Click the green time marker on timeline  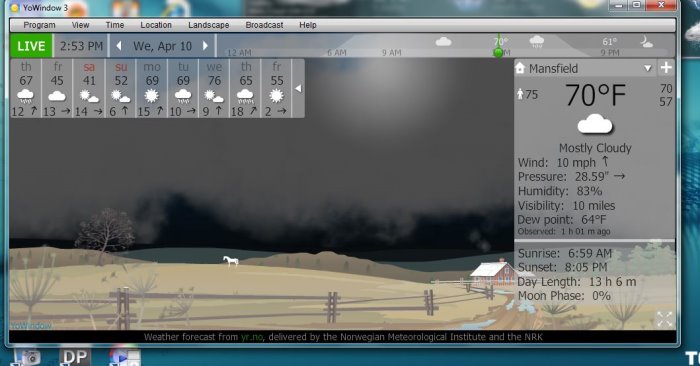coord(498,53)
